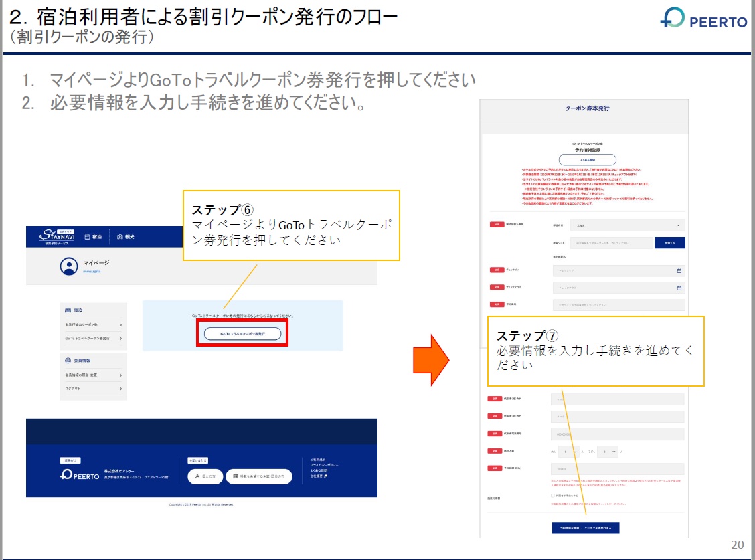This screenshot has width=755, height=560.
Task: Open the 大人 guest count dropdown
Action: coord(568,452)
